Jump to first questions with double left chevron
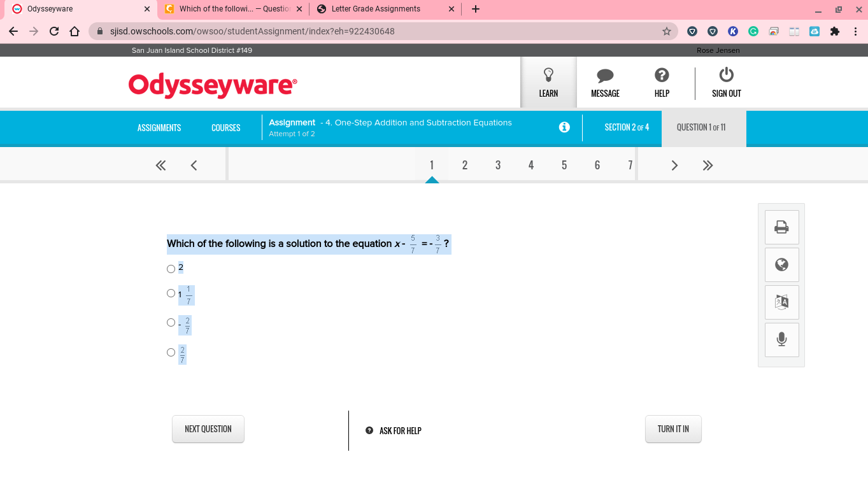 [x=160, y=166]
